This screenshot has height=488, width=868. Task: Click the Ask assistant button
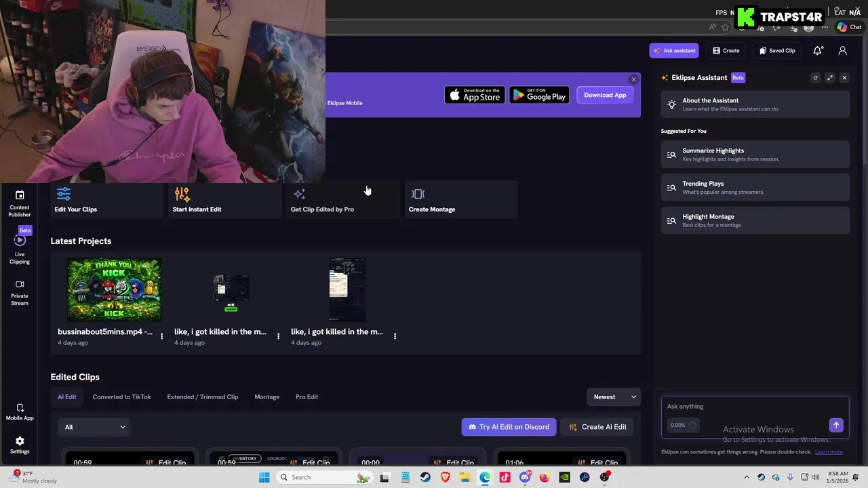pyautogui.click(x=674, y=51)
